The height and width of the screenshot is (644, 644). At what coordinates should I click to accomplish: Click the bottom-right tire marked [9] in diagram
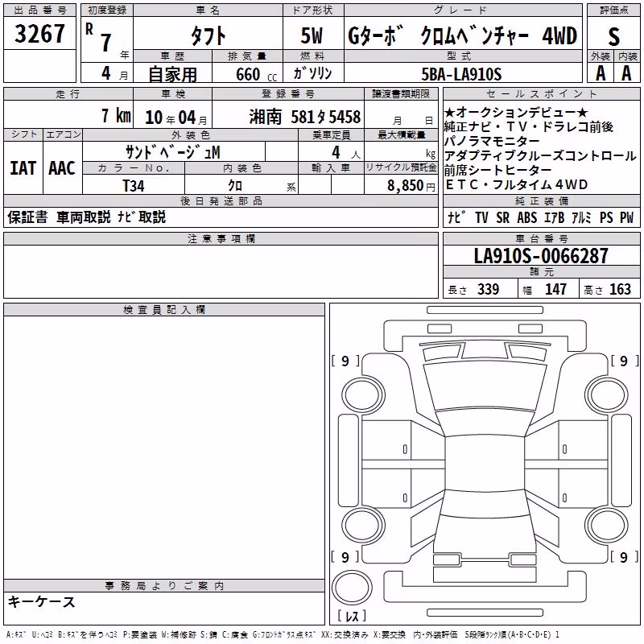pos(607,526)
